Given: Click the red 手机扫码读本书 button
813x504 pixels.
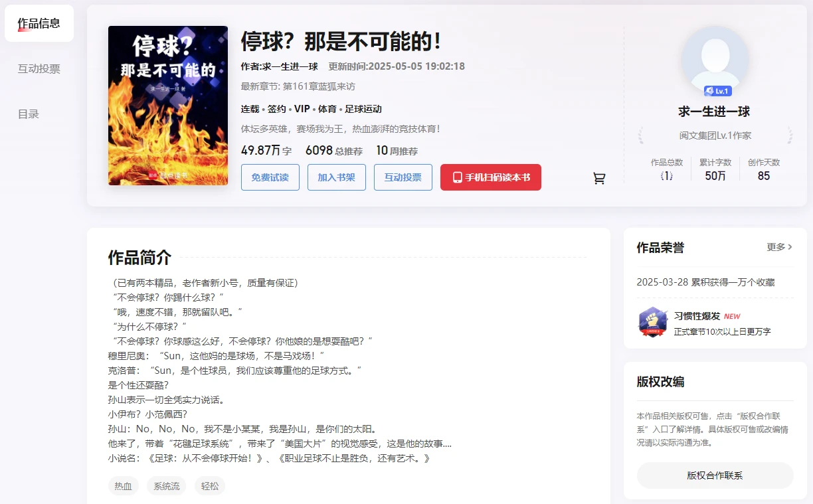Looking at the screenshot, I should (x=490, y=177).
